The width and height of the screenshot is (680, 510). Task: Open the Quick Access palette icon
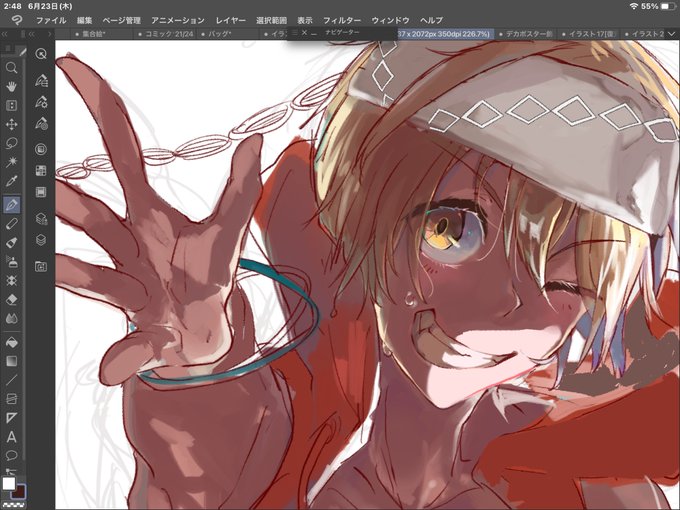(41, 54)
